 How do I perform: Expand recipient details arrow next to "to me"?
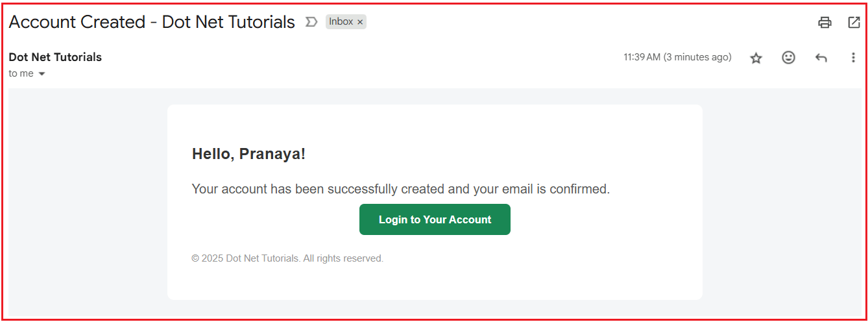(x=42, y=74)
